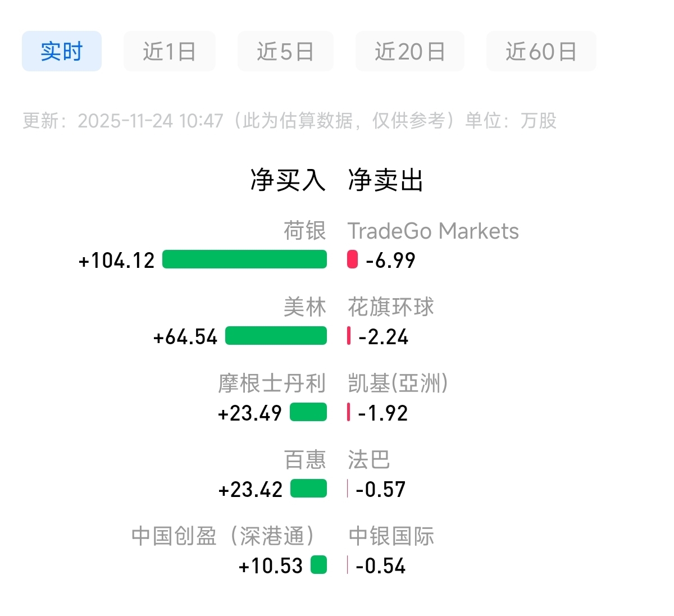Click the 花旗环球 seller name
674x616 pixels.
coord(391,307)
